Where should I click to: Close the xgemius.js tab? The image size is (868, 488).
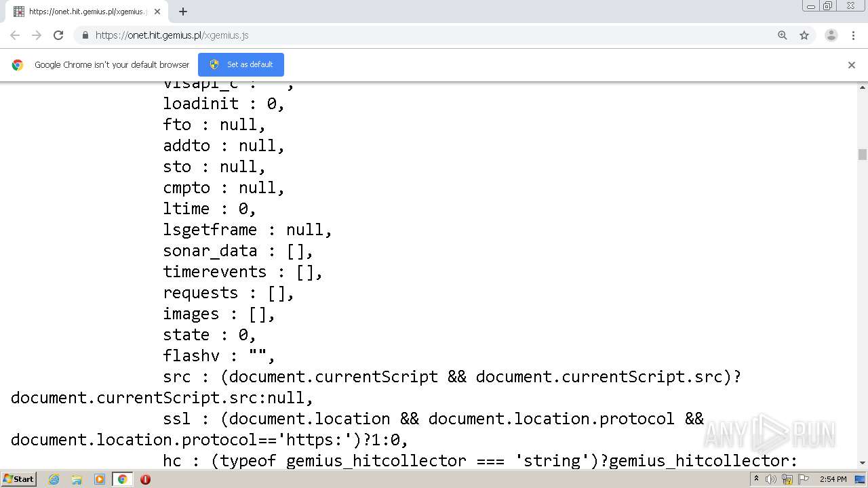[x=157, y=12]
